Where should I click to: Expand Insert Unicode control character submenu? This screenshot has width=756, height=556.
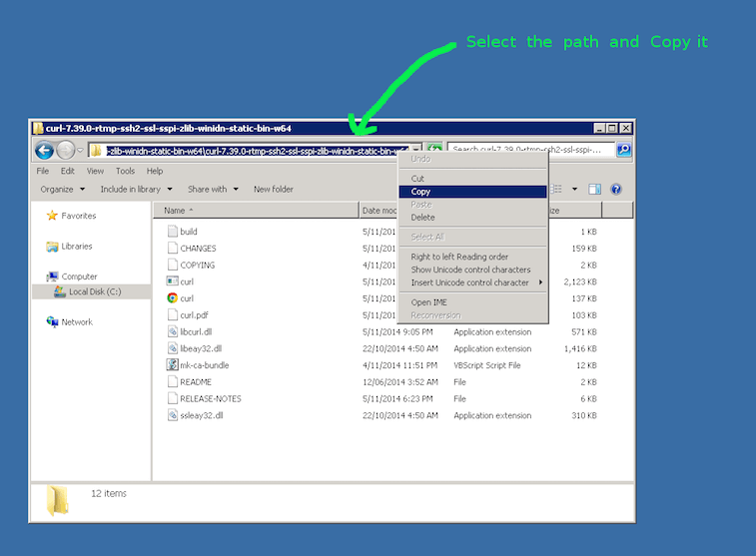pyautogui.click(x=475, y=282)
